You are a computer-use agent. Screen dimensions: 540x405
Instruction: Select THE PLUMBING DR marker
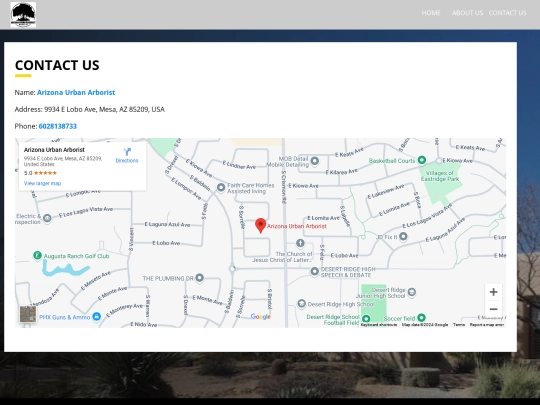pyautogui.click(x=199, y=278)
